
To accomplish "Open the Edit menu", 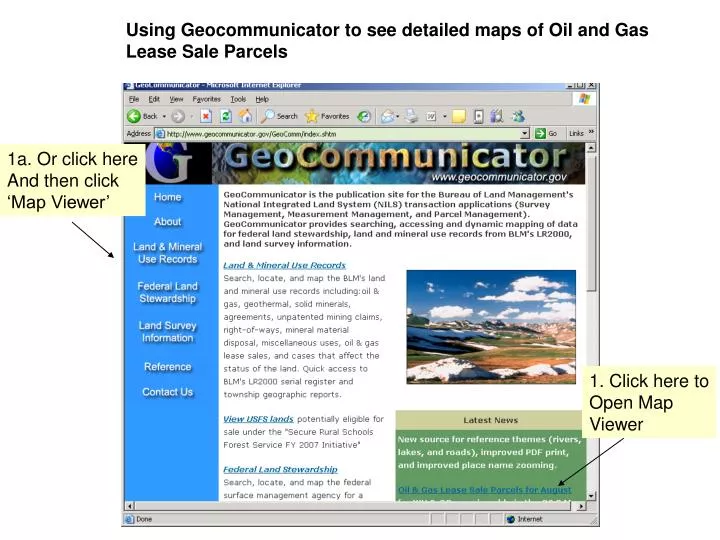I will [x=154, y=99].
